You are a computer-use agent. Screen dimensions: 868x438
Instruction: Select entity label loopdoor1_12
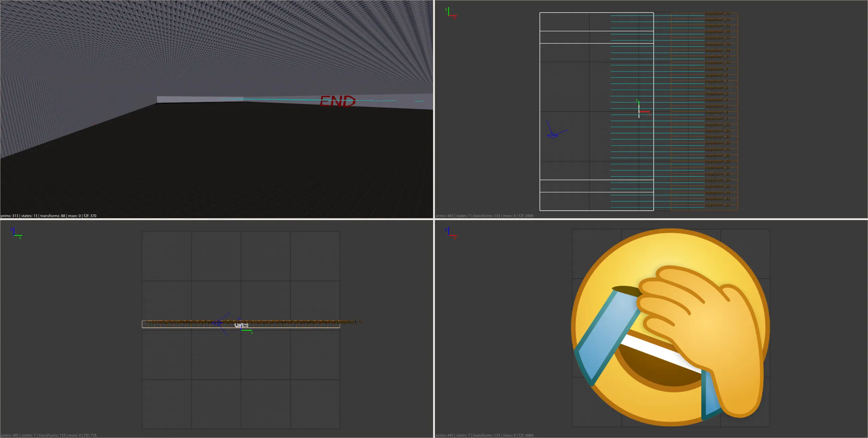[x=717, y=50]
